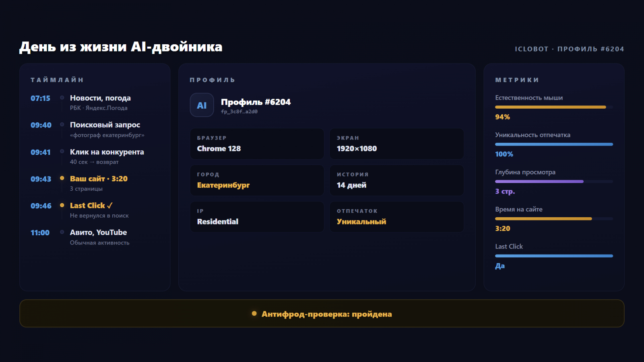Click the orange dot beside Ваш сайт entry
644x362 pixels.
(62, 178)
